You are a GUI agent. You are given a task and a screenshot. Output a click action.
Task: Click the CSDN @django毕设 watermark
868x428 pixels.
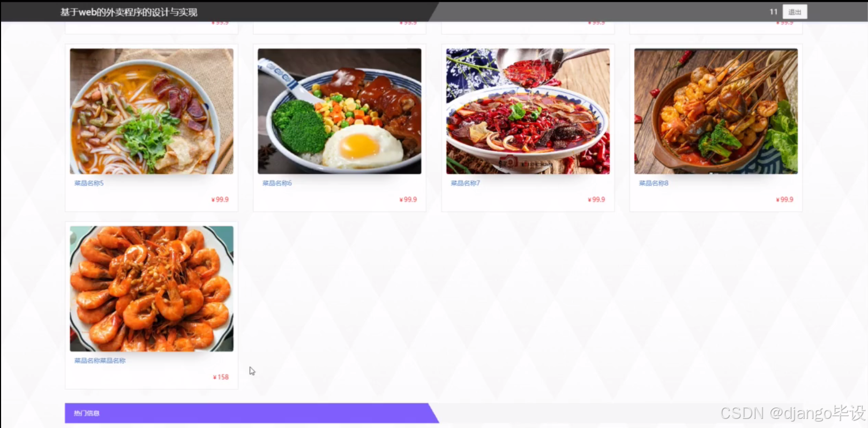click(x=793, y=413)
